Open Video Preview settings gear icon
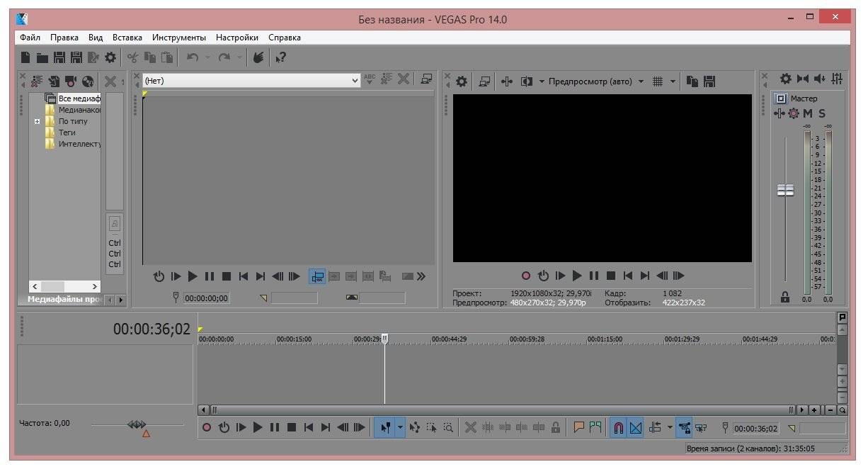Screen dimensions: 868x474 462,81
